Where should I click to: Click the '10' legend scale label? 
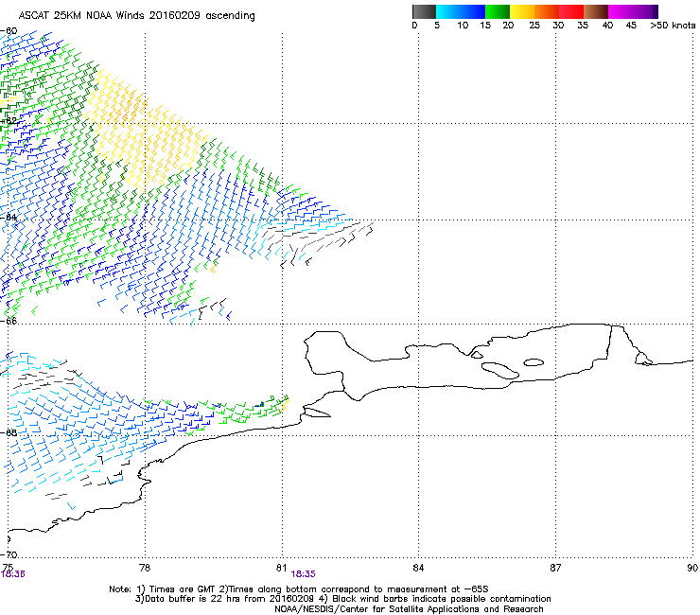[463, 26]
